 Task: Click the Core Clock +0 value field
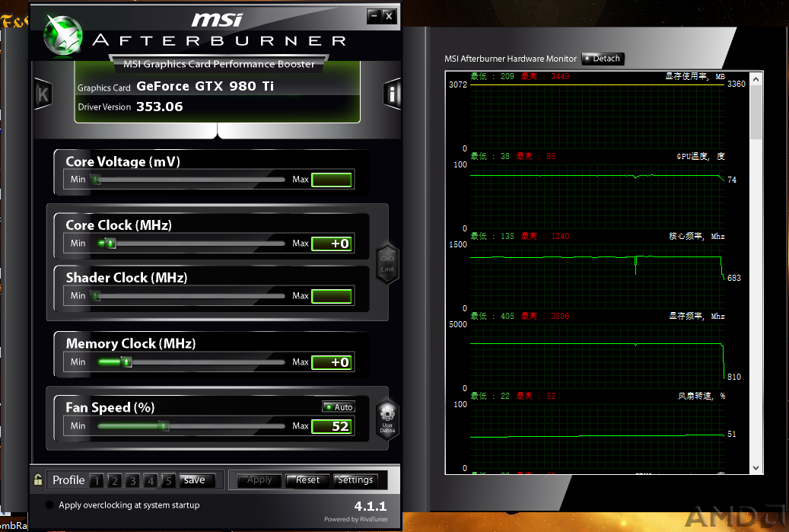tap(332, 244)
